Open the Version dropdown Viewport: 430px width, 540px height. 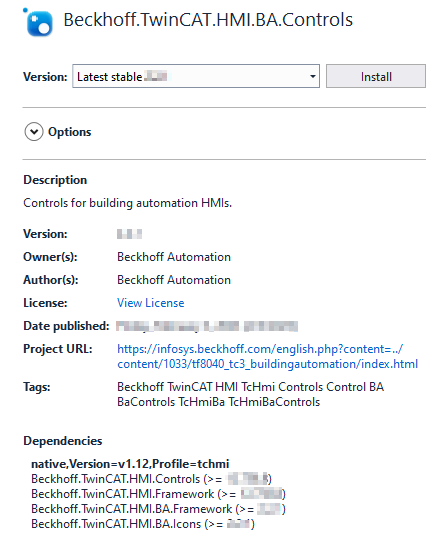tap(196, 76)
